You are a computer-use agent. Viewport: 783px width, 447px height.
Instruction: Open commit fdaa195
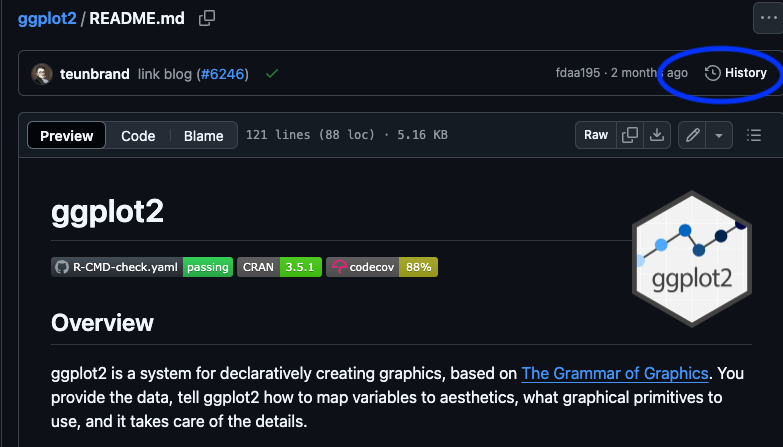578,73
